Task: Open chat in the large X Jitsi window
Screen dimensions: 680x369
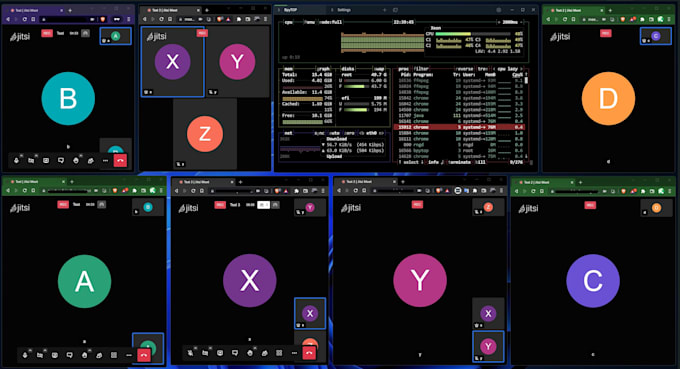Action: (235, 353)
